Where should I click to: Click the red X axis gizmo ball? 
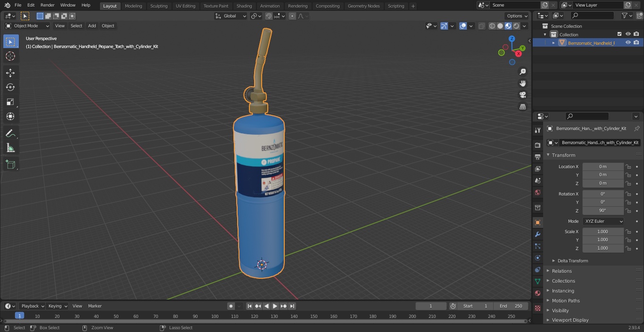(x=519, y=54)
